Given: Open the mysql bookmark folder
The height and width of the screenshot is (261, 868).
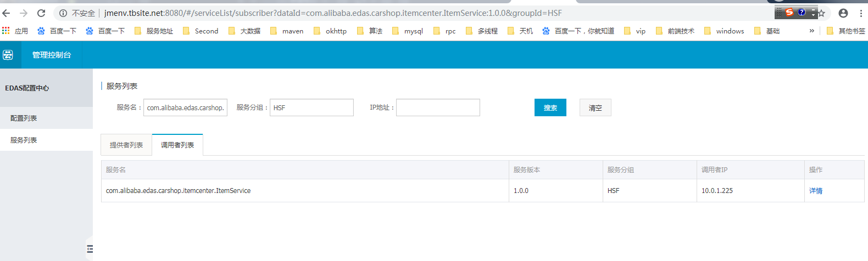Looking at the screenshot, I should (408, 31).
